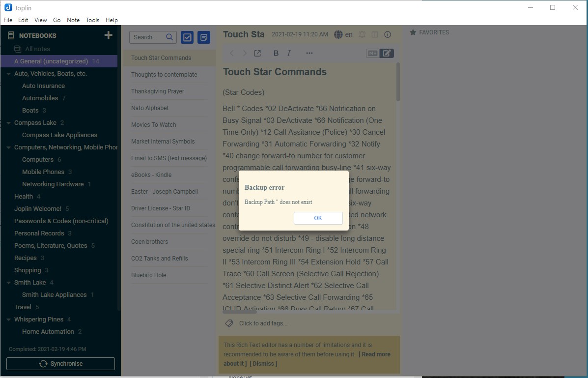
Task: Click the search magnifier icon
Action: (169, 37)
